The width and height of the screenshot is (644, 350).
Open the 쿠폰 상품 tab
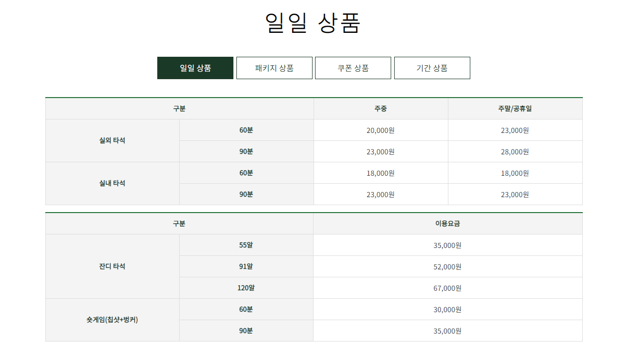pos(353,68)
